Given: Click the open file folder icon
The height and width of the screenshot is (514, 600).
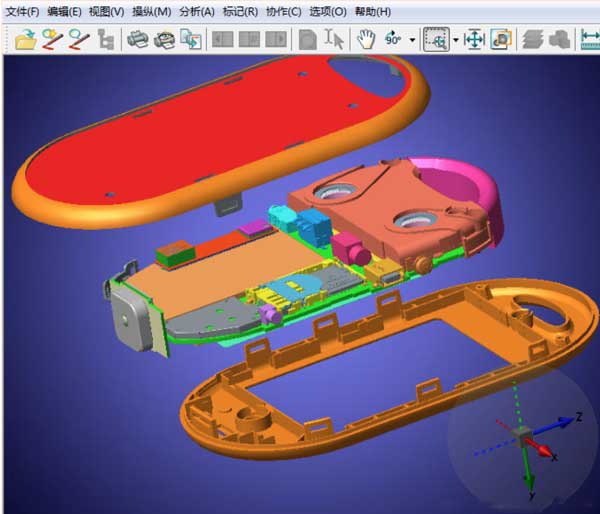Looking at the screenshot, I should coord(26,39).
